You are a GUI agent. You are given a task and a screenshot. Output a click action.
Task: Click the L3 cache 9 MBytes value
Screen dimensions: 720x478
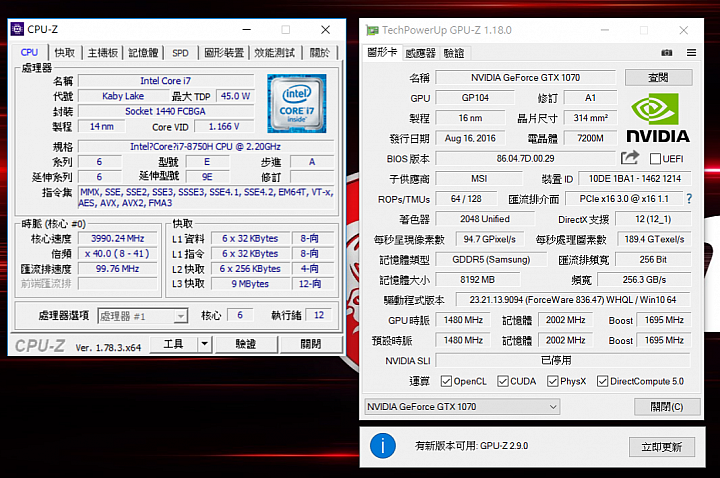pos(250,284)
